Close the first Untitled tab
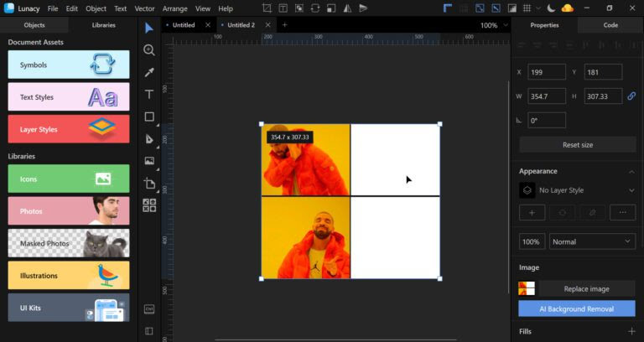The width and height of the screenshot is (644, 342). click(x=208, y=25)
